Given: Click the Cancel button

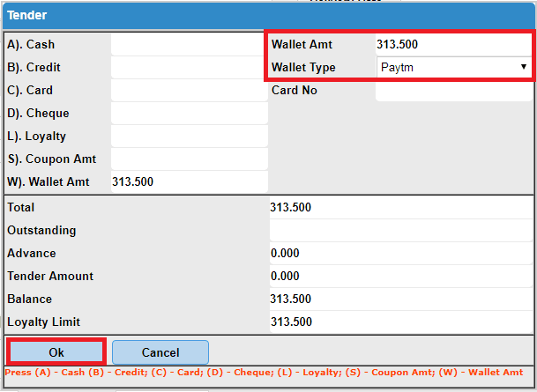Looking at the screenshot, I should point(160,352).
